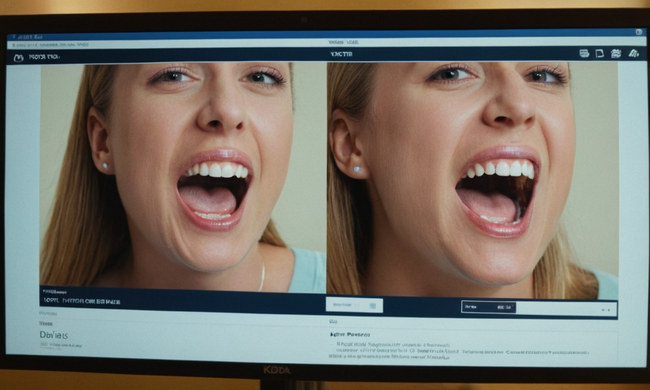Select the left face photo
Image resolution: width=650 pixels, height=390 pixels.
pos(183,177)
